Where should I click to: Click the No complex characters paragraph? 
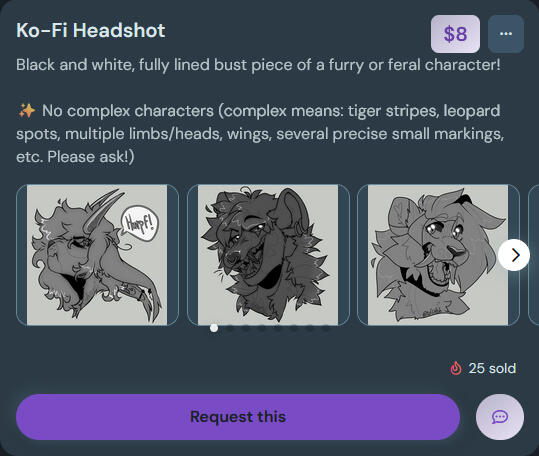260,134
